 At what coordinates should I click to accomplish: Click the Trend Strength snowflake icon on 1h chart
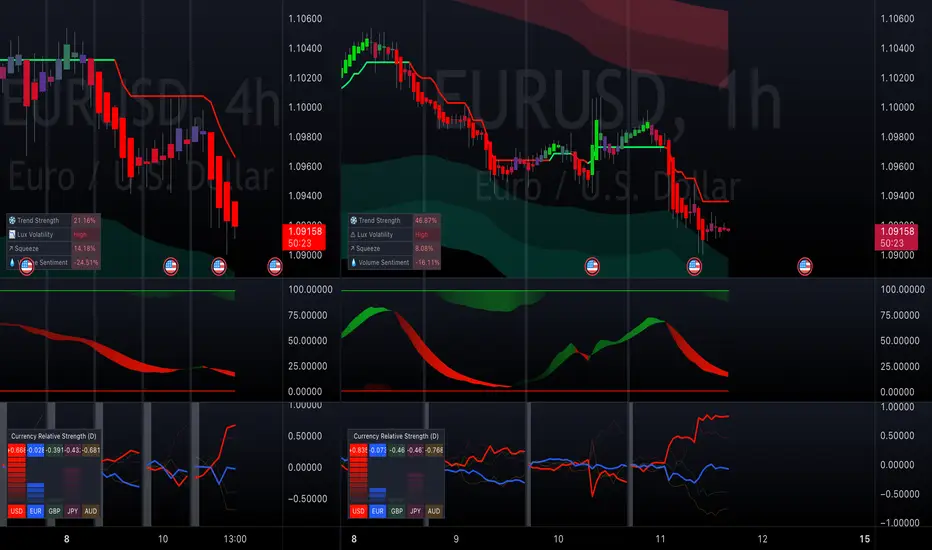point(354,221)
